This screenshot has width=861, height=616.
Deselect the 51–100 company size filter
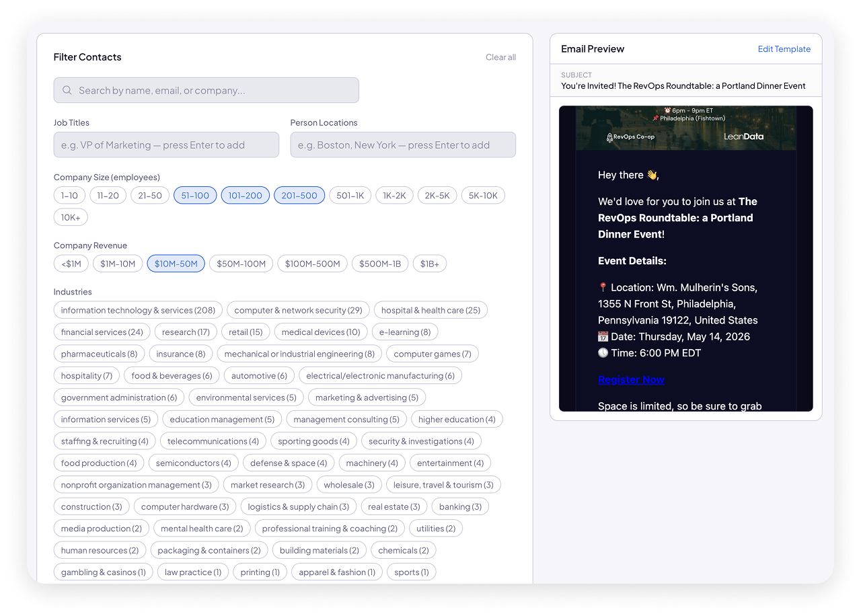194,195
